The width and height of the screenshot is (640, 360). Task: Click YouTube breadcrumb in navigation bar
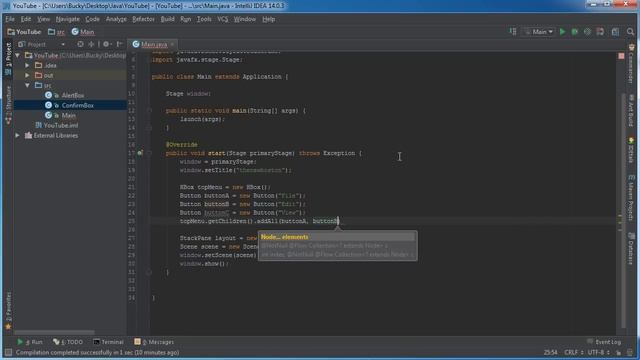(x=24, y=31)
